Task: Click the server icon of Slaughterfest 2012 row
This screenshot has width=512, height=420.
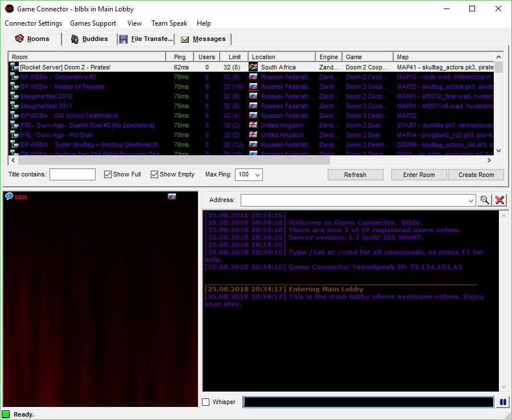Action: pyautogui.click(x=14, y=96)
